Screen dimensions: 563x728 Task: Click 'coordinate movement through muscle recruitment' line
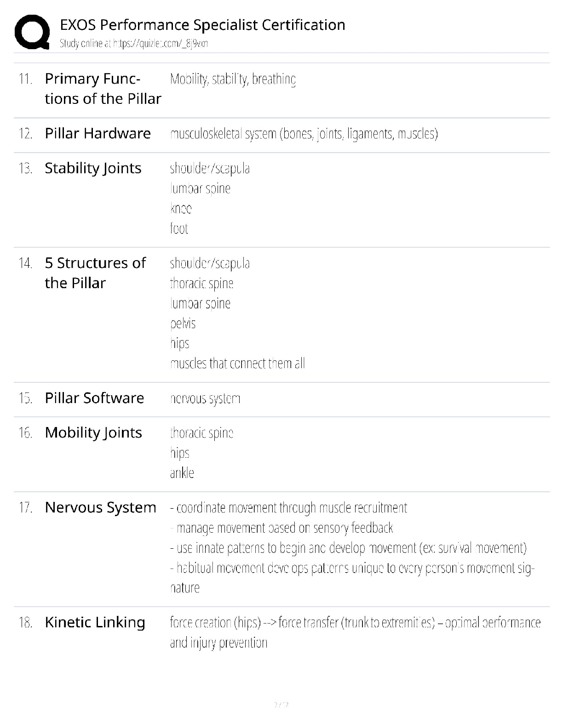[x=288, y=508]
